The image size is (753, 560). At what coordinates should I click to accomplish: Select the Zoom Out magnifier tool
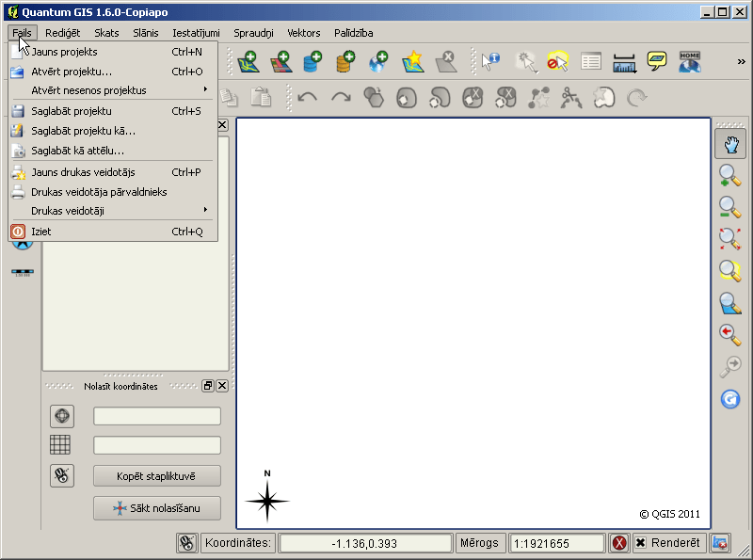coord(730,207)
